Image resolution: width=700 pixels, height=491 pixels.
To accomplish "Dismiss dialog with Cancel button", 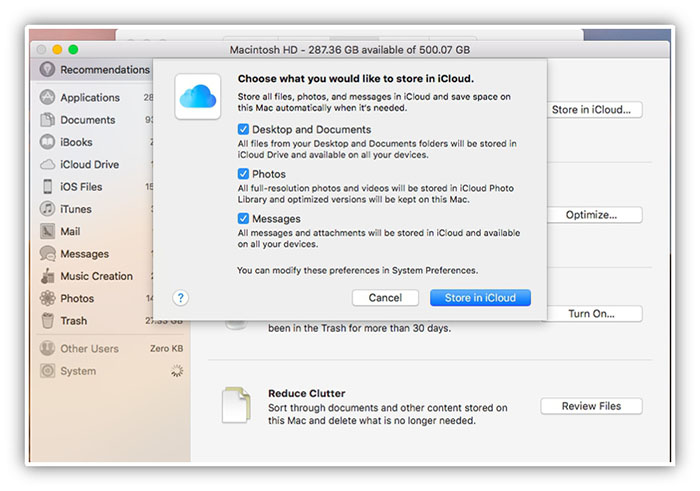I will point(385,298).
